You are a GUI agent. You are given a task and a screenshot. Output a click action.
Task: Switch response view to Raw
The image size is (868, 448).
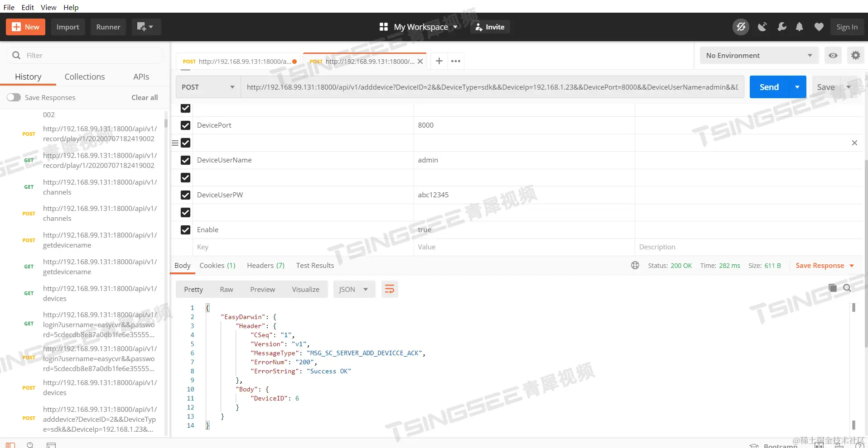pyautogui.click(x=227, y=290)
